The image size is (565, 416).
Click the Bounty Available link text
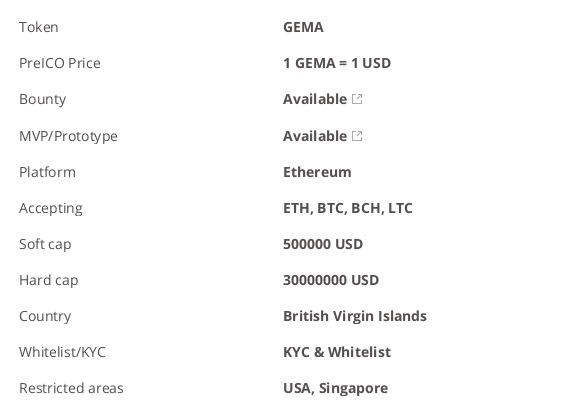click(315, 99)
